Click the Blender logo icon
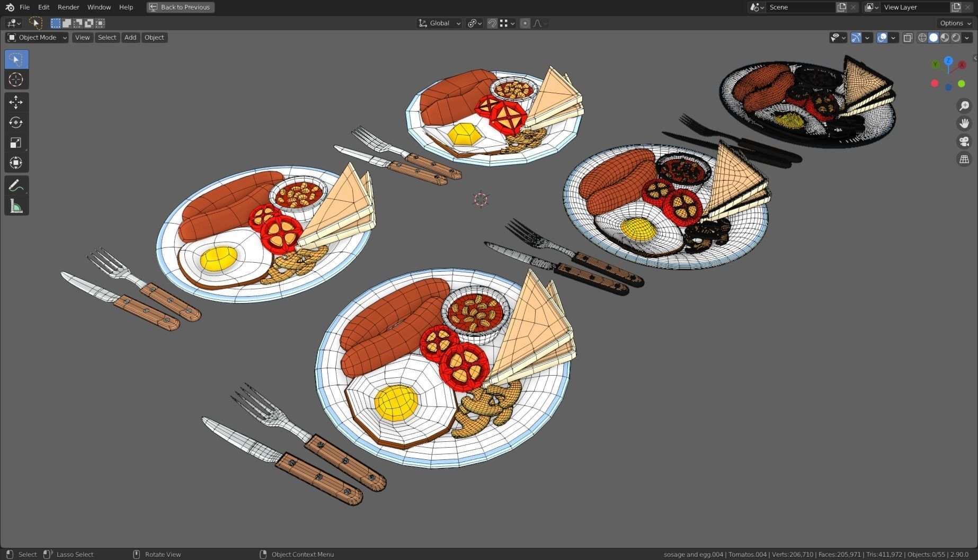This screenshot has height=560, width=978. [10, 7]
